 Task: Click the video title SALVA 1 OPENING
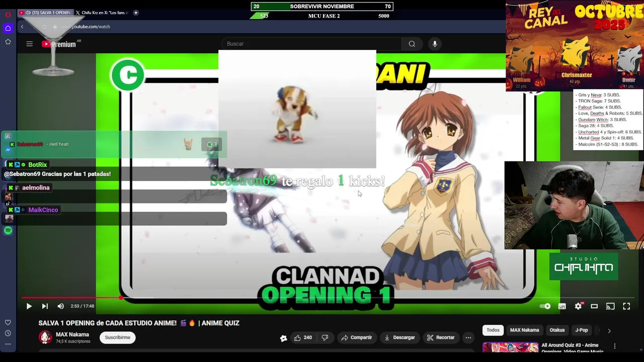click(139, 323)
